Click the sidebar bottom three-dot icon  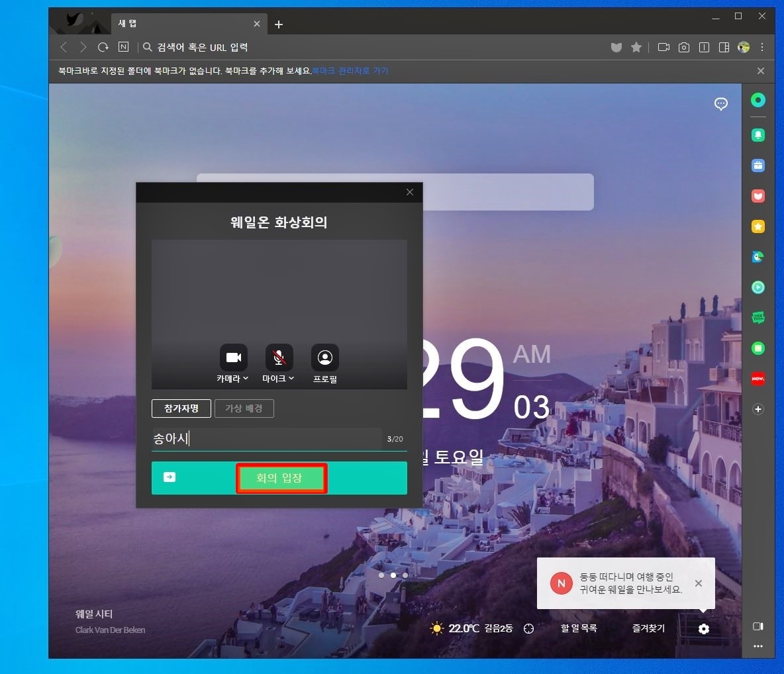[758, 646]
